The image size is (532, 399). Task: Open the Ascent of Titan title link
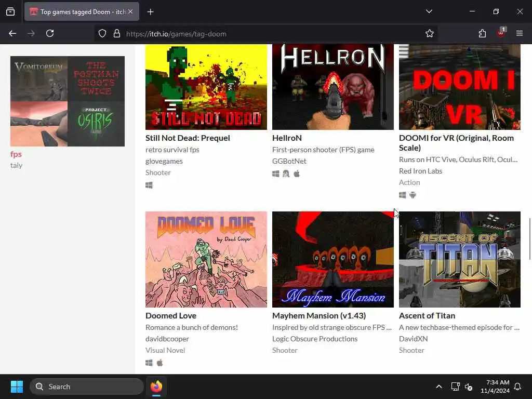[x=427, y=315]
